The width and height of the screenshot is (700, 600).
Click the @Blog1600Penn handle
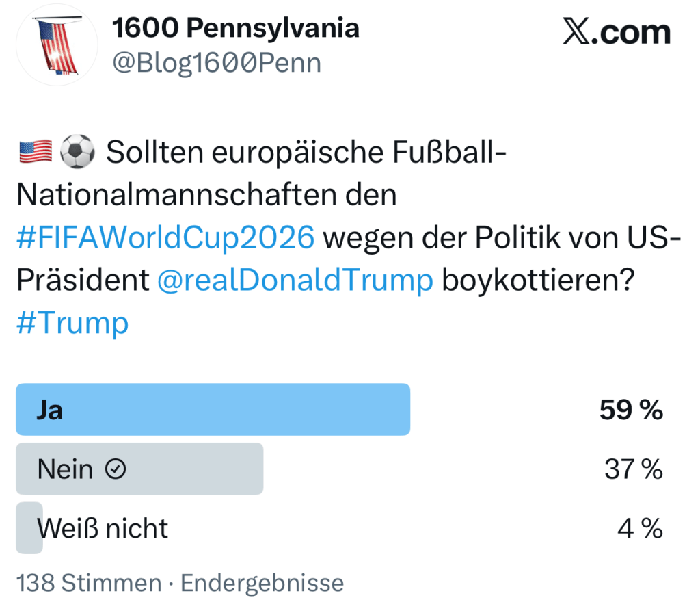[x=216, y=62]
